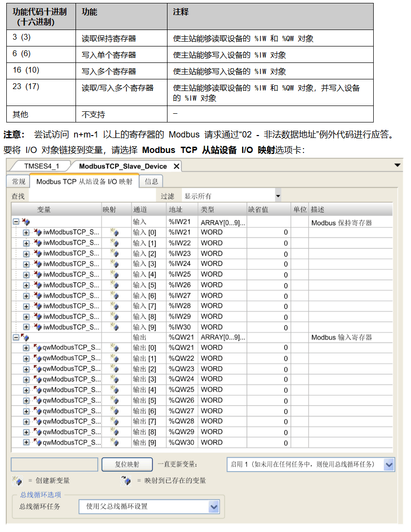Click the 复位映射 button
Viewport: 411px width, 532px height.
tap(127, 465)
